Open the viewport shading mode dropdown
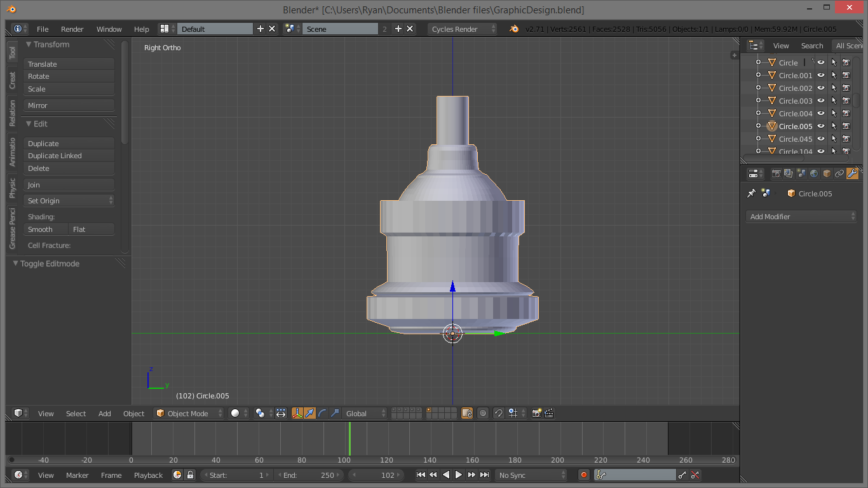 click(x=239, y=413)
